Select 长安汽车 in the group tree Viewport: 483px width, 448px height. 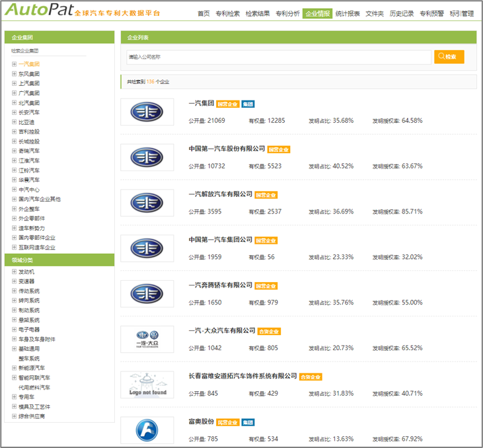pos(29,112)
